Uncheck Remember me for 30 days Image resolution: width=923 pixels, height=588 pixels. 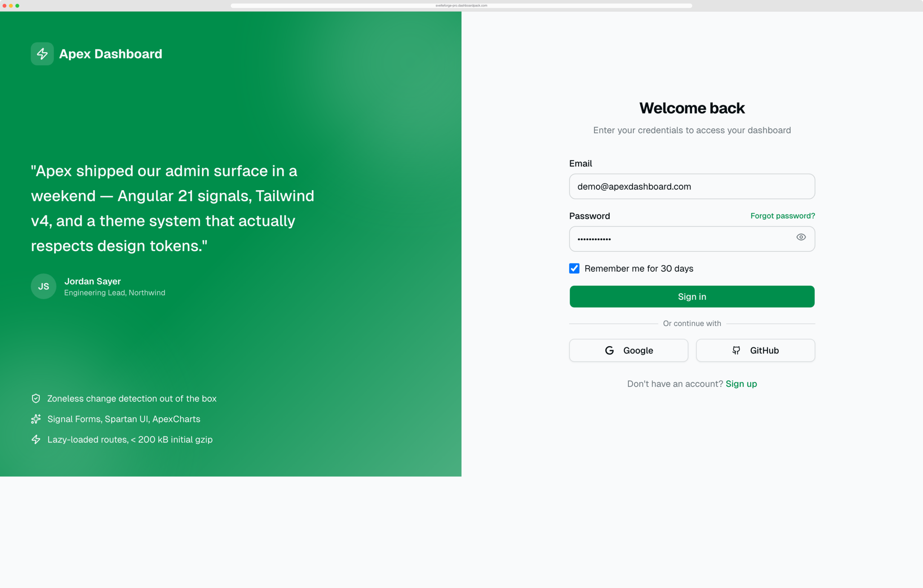point(574,268)
